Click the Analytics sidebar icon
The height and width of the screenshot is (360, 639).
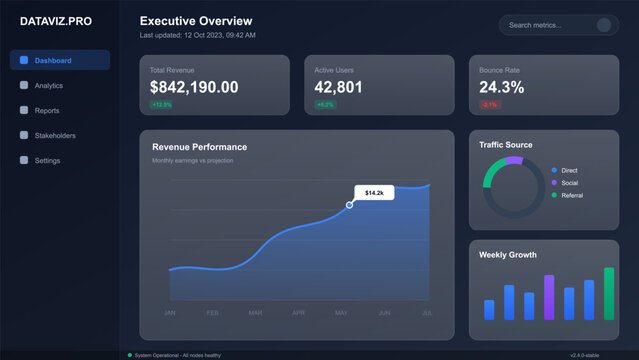point(24,85)
